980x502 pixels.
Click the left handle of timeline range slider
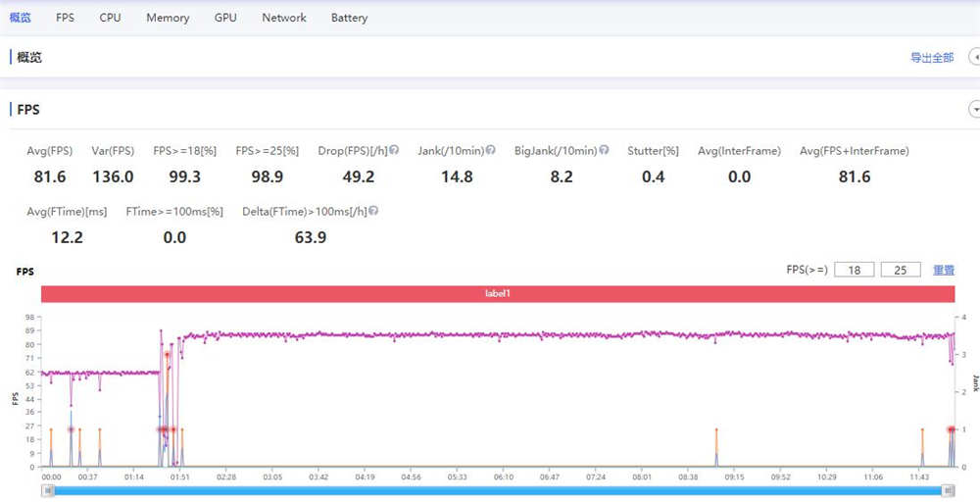click(x=47, y=491)
